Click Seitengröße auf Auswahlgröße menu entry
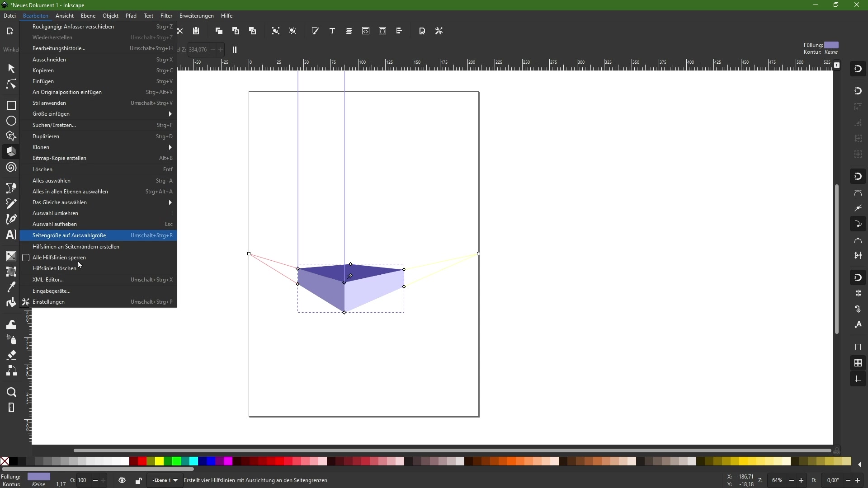The height and width of the screenshot is (488, 868). pos(69,235)
